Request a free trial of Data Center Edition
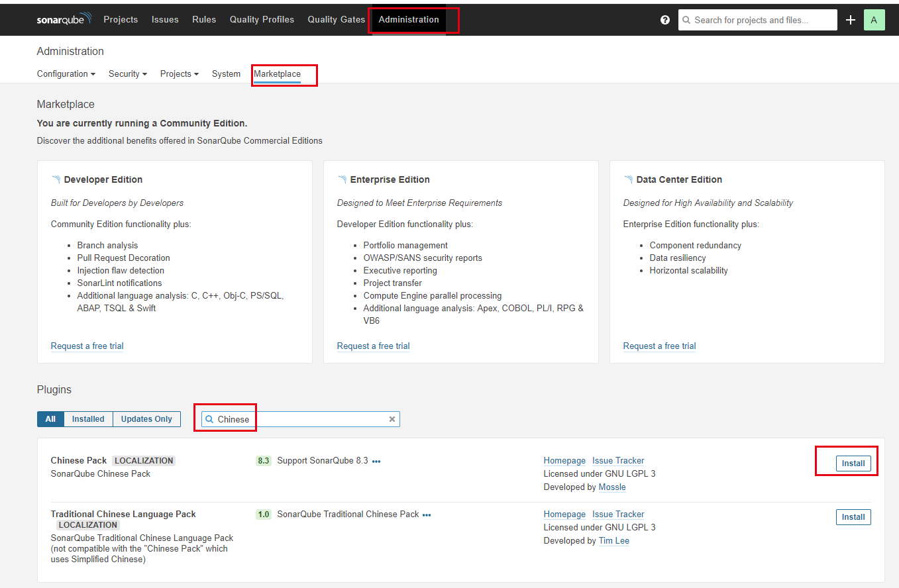Viewport: 899px width, 588px height. click(660, 346)
